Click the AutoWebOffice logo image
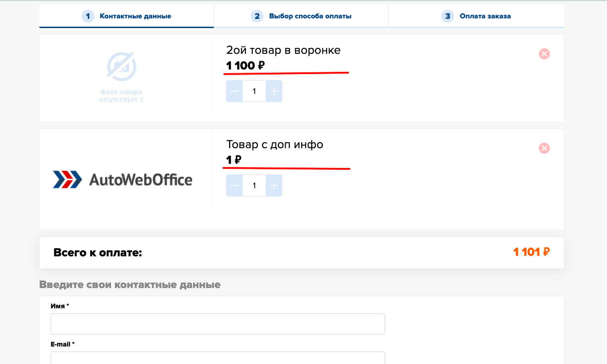607x364 pixels. pos(123,179)
